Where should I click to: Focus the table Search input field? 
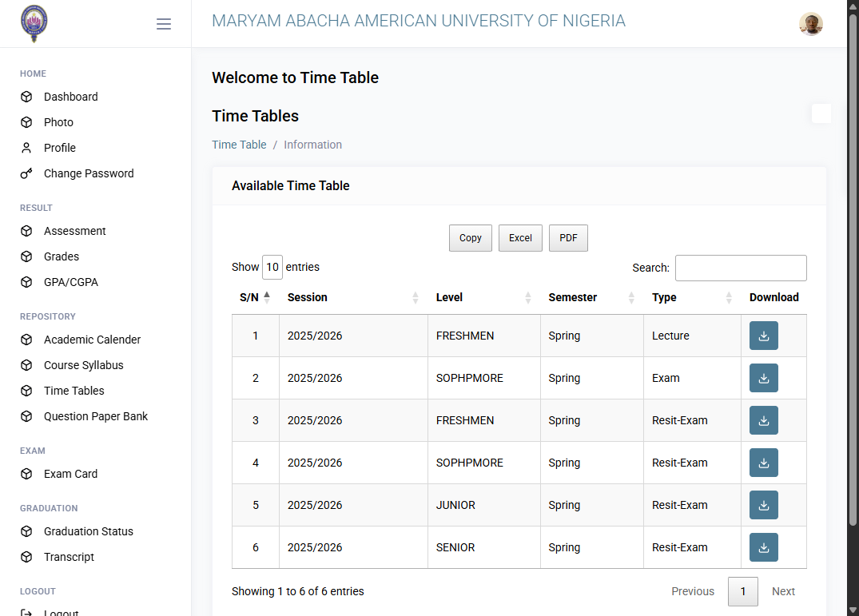pyautogui.click(x=741, y=268)
